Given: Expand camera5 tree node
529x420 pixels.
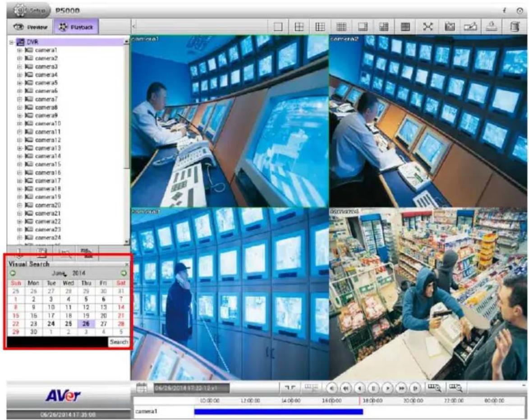Looking at the screenshot, I should click(19, 83).
